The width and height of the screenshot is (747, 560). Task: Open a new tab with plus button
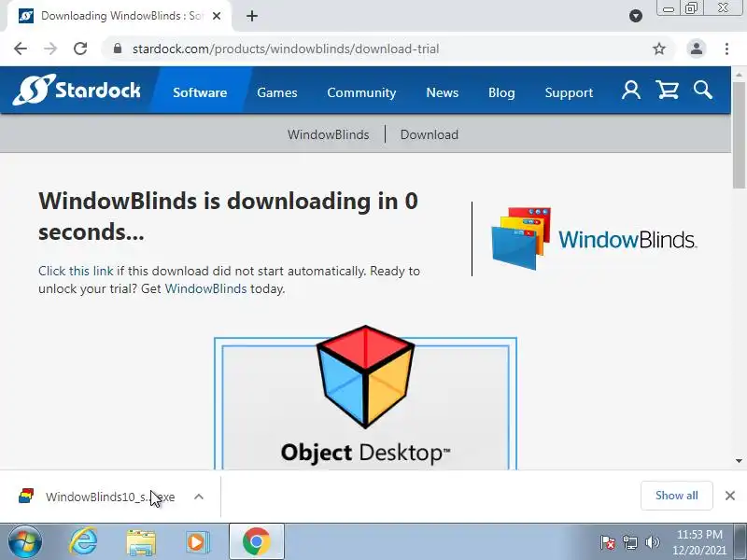point(252,16)
